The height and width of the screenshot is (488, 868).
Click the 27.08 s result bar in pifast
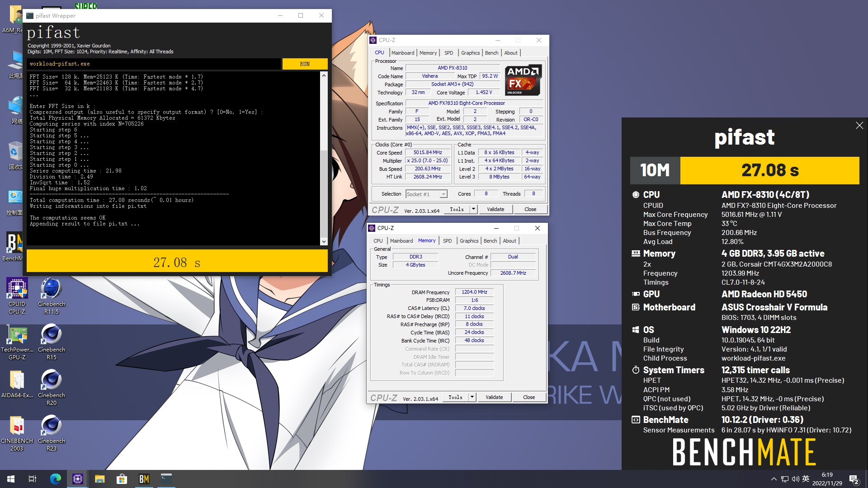(x=177, y=261)
